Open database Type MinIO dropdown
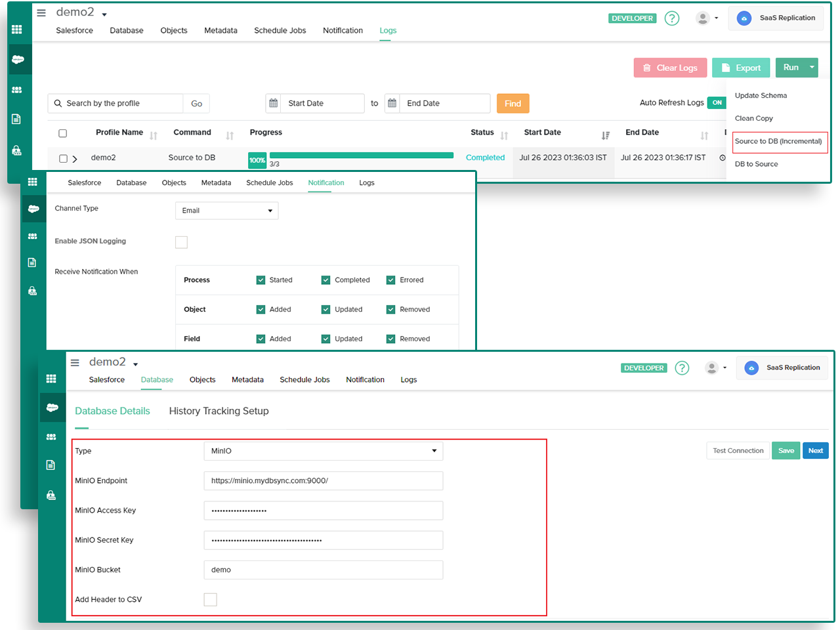Screen dimensions: 840x630 click(324, 451)
